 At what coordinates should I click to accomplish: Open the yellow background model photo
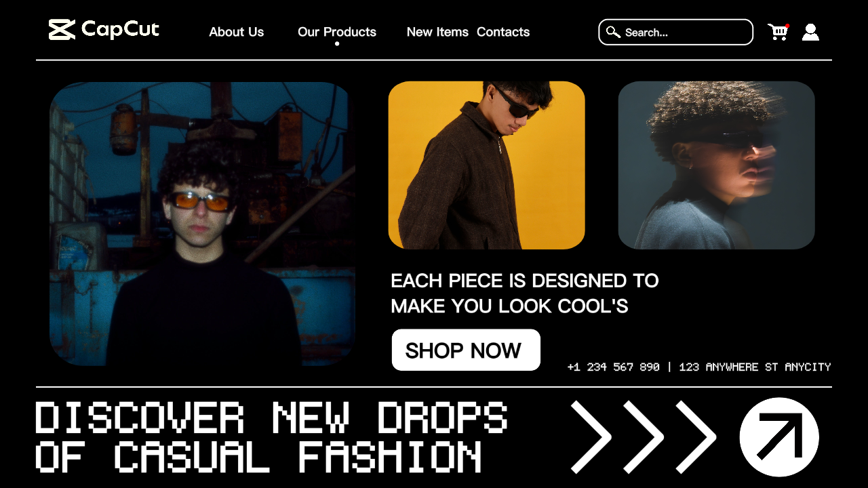tap(486, 165)
